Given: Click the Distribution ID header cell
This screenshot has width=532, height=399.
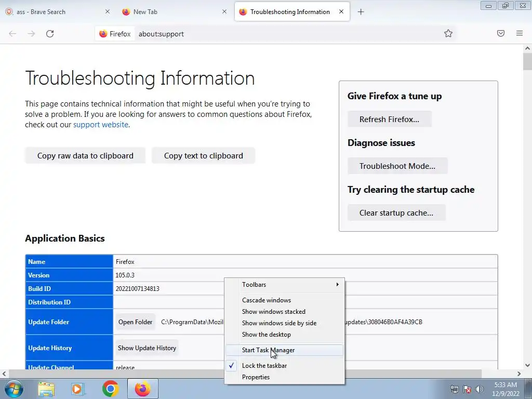Looking at the screenshot, I should coord(69,302).
